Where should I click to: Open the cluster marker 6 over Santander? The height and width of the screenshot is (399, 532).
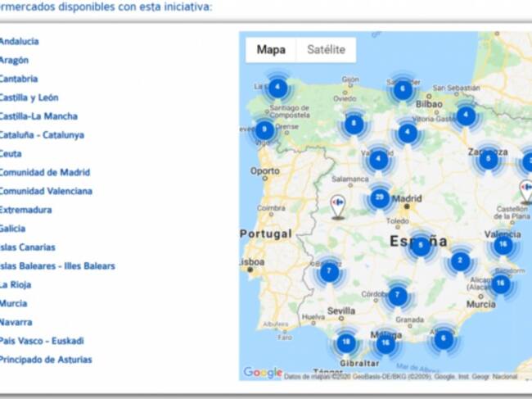coord(403,89)
